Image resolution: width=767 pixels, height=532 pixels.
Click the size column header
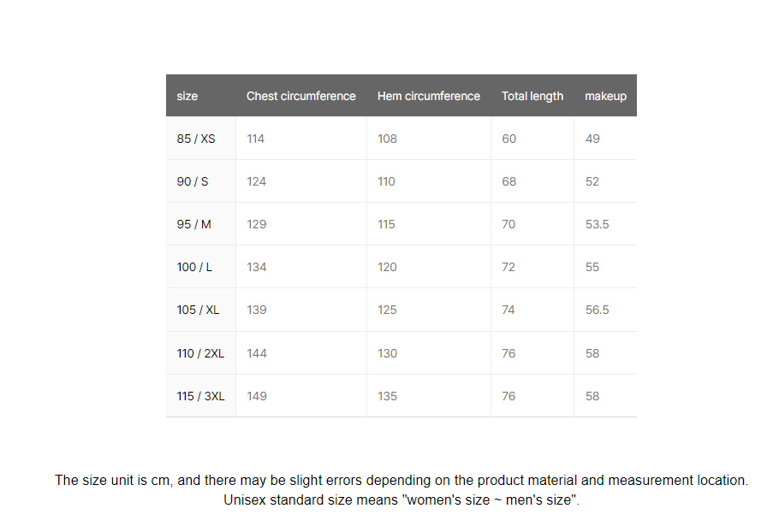click(x=187, y=97)
